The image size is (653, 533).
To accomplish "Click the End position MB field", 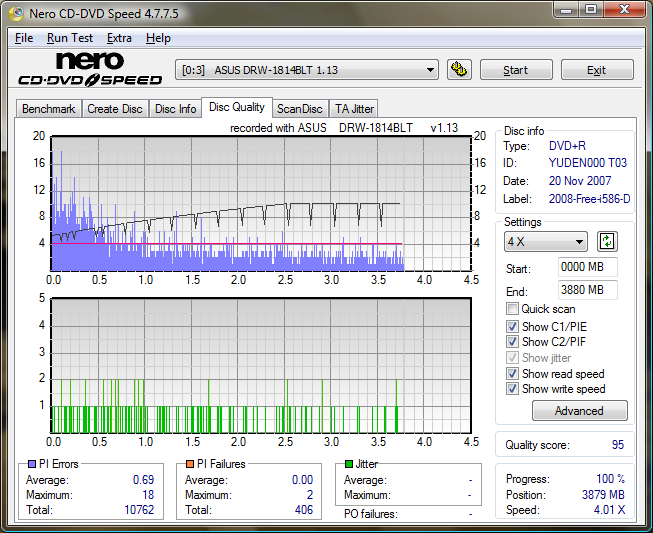I will (x=587, y=290).
